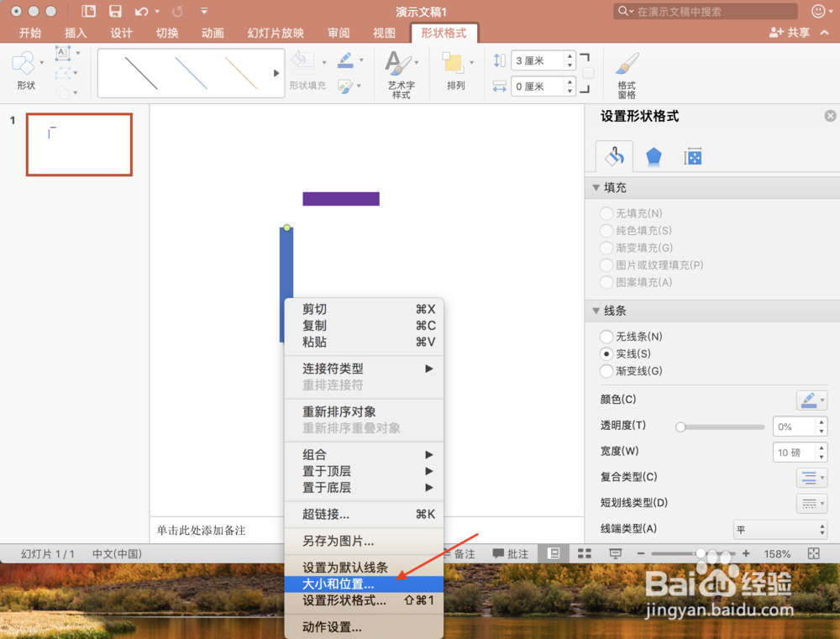Choose Format Shape (设置形状格式) menu item
This screenshot has width=840, height=639.
364,600
